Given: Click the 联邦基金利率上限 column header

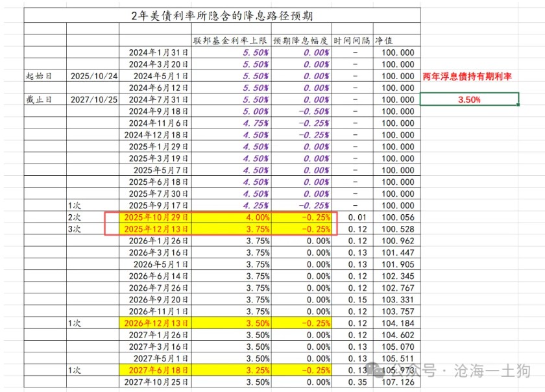Looking at the screenshot, I should pyautogui.click(x=231, y=41).
